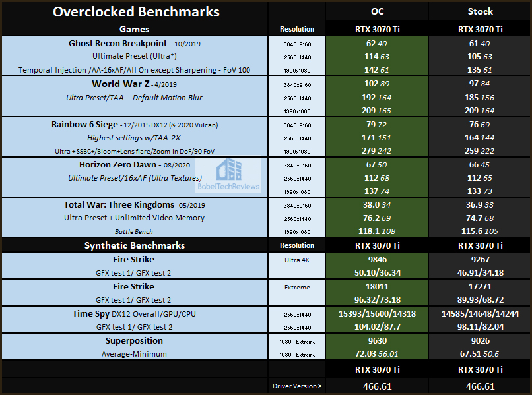532x395 pixels.
Task: Select OC Ghost Recon value "62 40"
Action: (377, 44)
